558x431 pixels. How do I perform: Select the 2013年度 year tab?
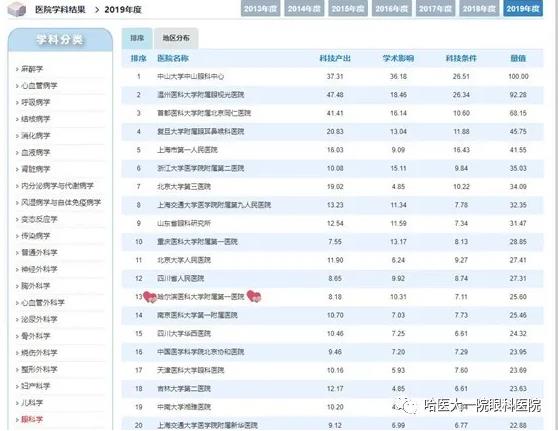tap(260, 9)
